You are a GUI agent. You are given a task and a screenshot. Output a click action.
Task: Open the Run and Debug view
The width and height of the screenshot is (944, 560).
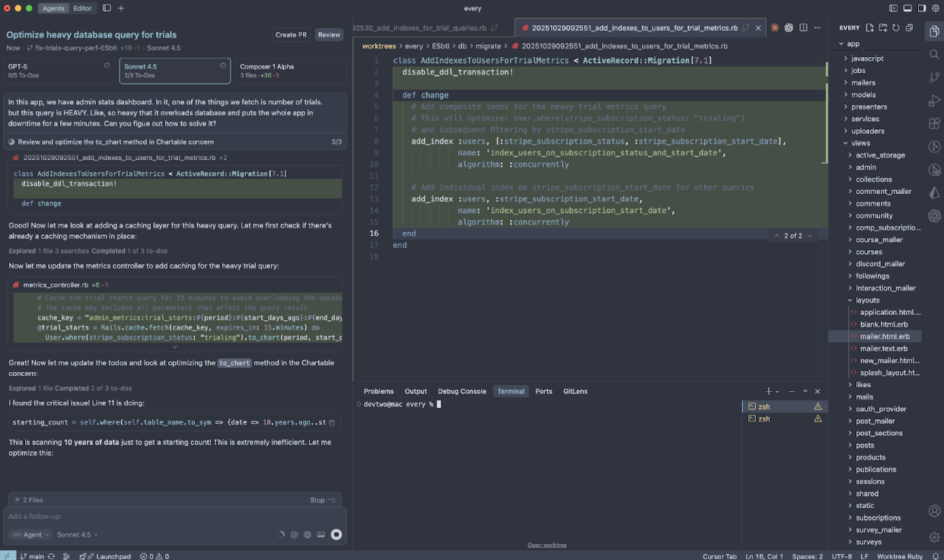[934, 100]
